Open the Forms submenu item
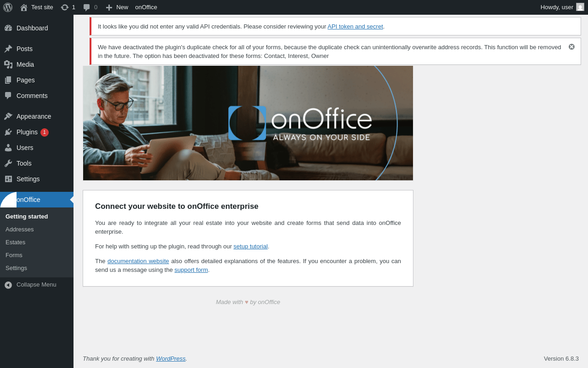The width and height of the screenshot is (588, 368). (x=14, y=255)
